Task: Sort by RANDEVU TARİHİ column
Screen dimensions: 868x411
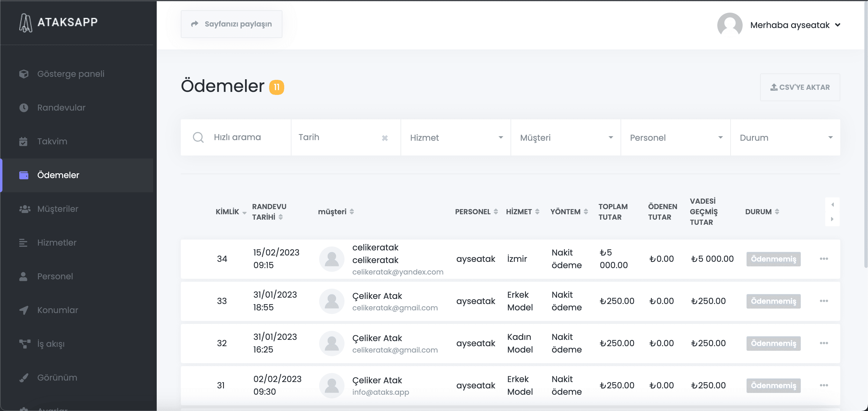Action: coord(269,212)
